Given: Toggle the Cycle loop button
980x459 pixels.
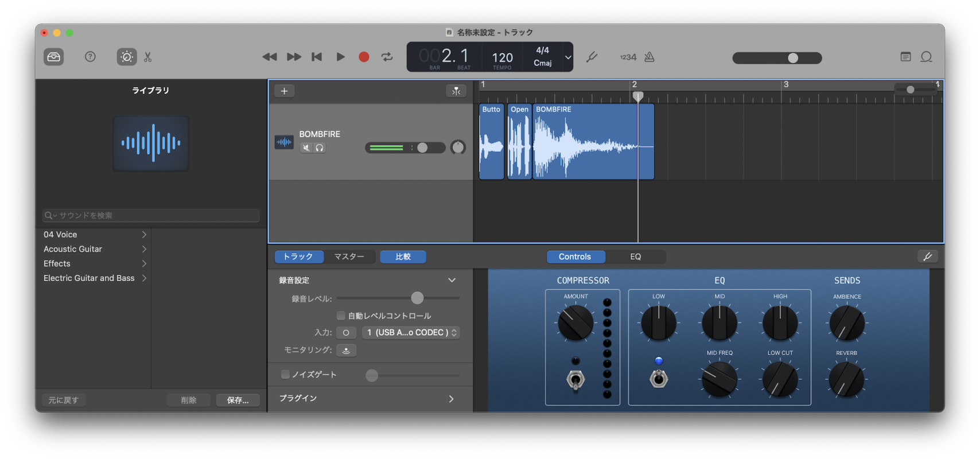Looking at the screenshot, I should pos(387,57).
